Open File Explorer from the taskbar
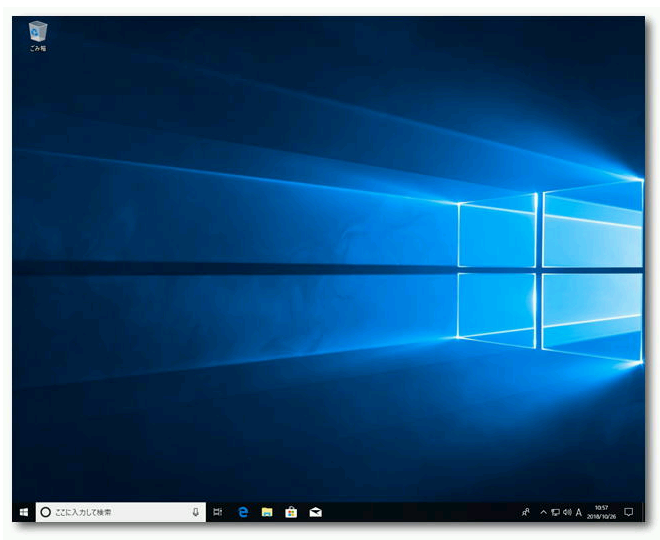 tap(267, 512)
